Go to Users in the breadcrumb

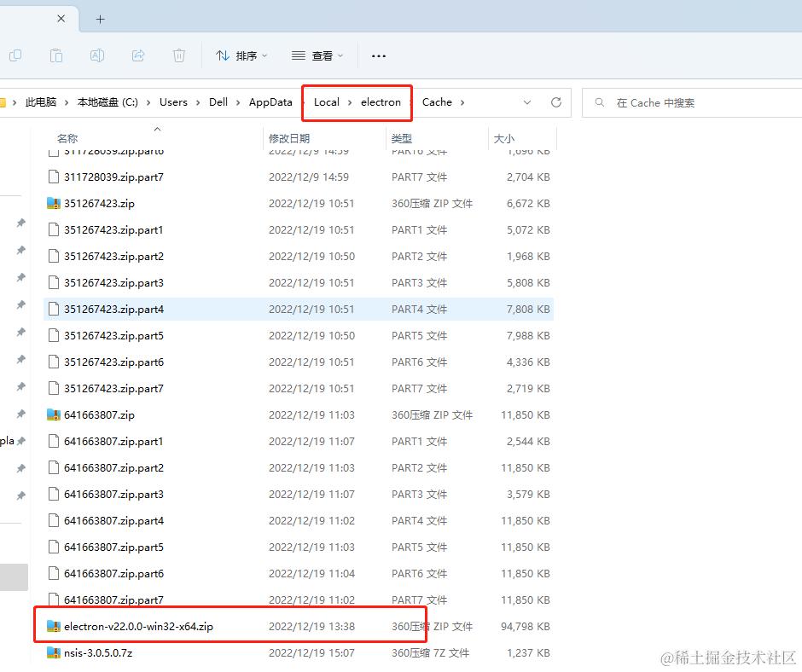(x=173, y=102)
